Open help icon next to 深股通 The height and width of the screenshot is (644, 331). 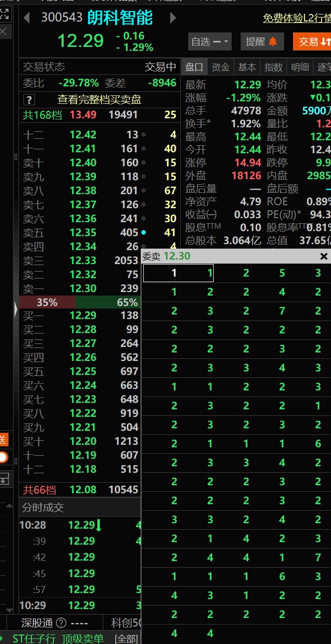(61, 623)
